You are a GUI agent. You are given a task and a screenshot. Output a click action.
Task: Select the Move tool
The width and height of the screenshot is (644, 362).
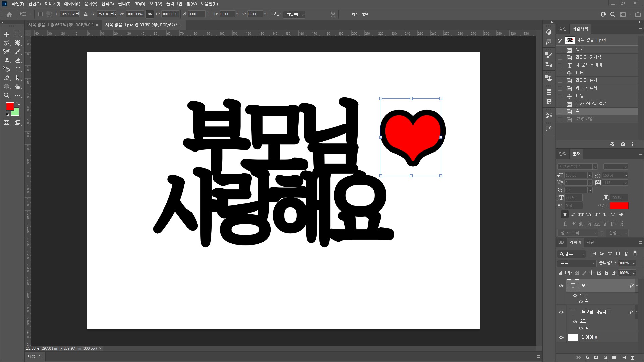coord(6,34)
